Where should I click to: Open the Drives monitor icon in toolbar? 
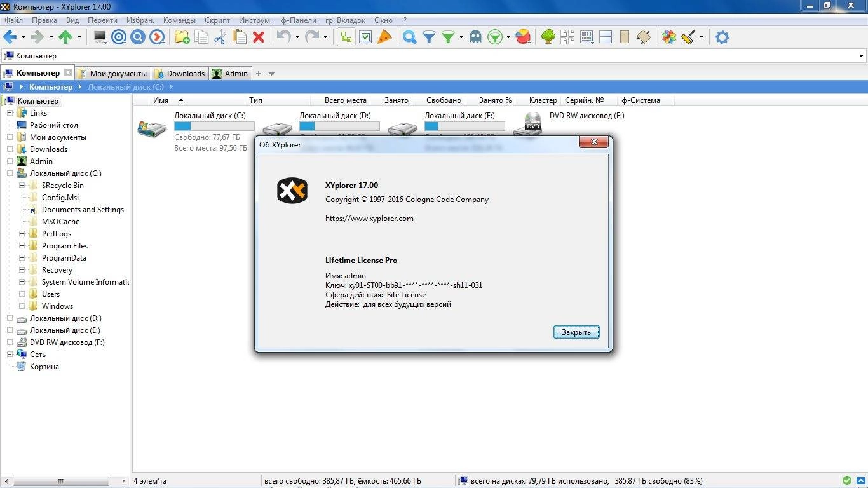click(x=100, y=37)
